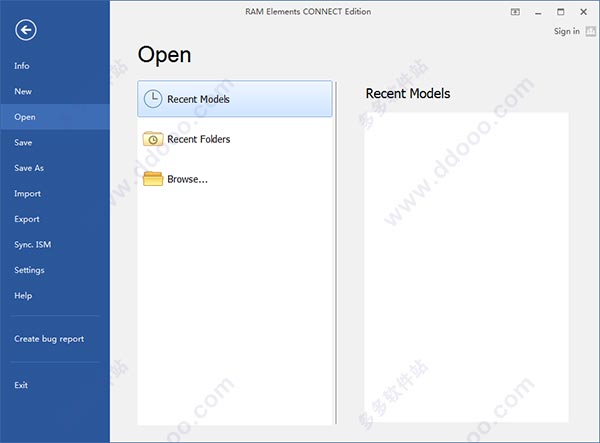The height and width of the screenshot is (443, 600).
Task: Click the user icon beside Sign in
Action: point(591,31)
